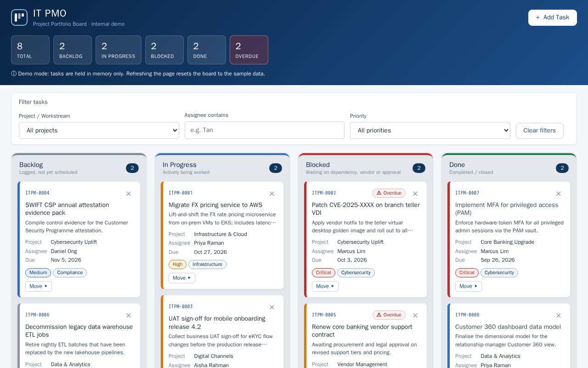Click the Infrastructure tag on ITPM-0001
Screen dimensions: 588x368
207,264
